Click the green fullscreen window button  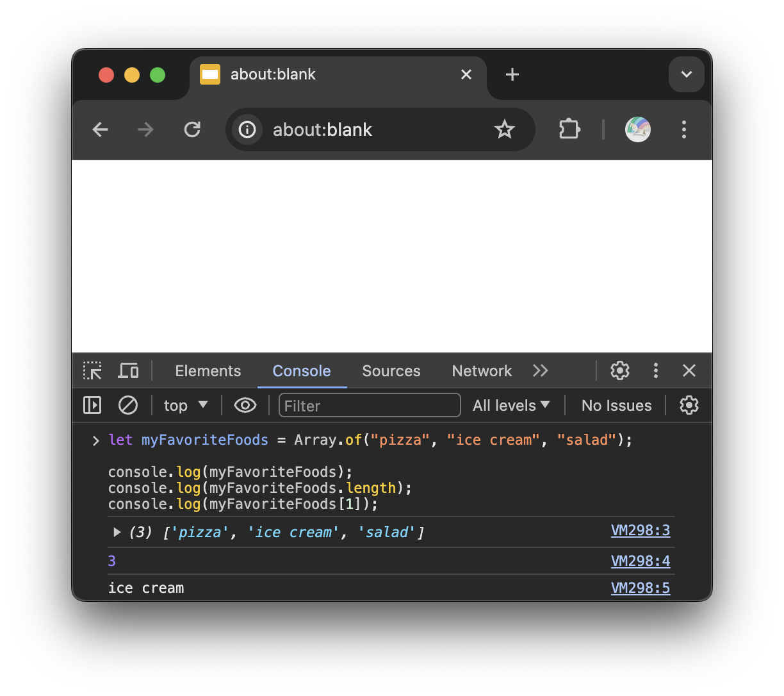158,75
